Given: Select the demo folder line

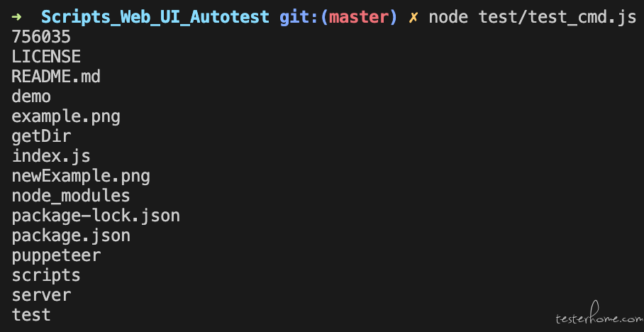Looking at the screenshot, I should click(x=31, y=96).
